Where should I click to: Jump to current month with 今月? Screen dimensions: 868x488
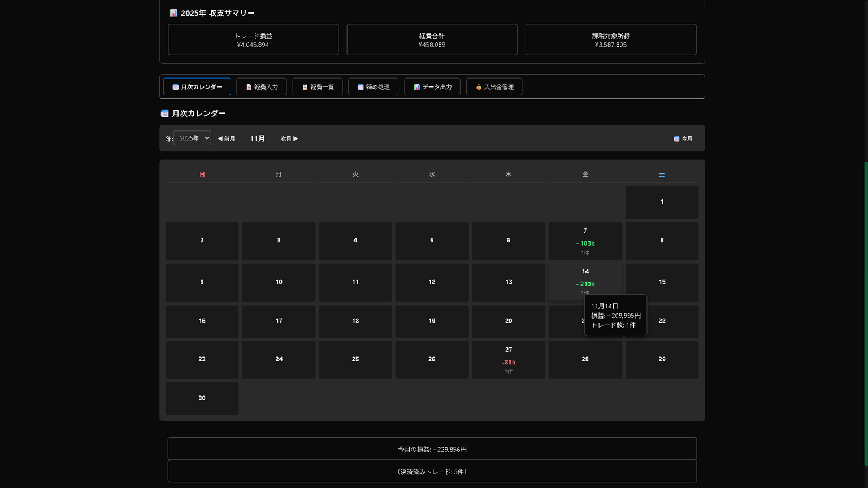coord(683,138)
